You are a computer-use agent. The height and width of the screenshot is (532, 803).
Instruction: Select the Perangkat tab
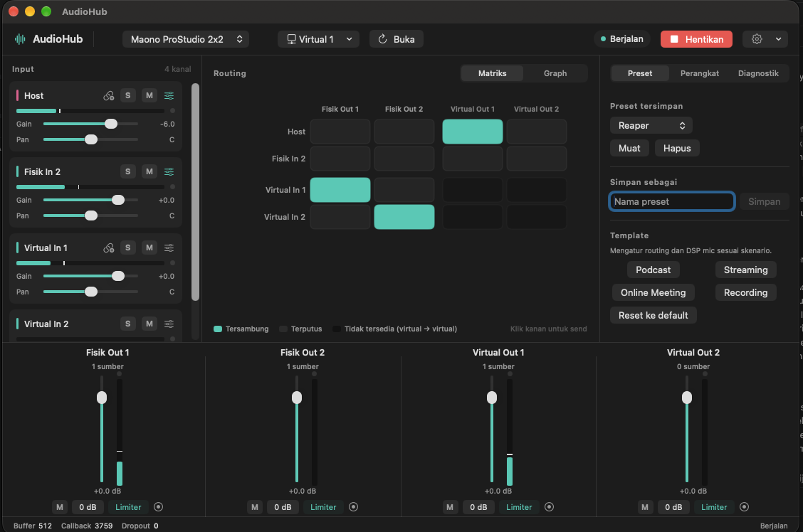tap(700, 73)
